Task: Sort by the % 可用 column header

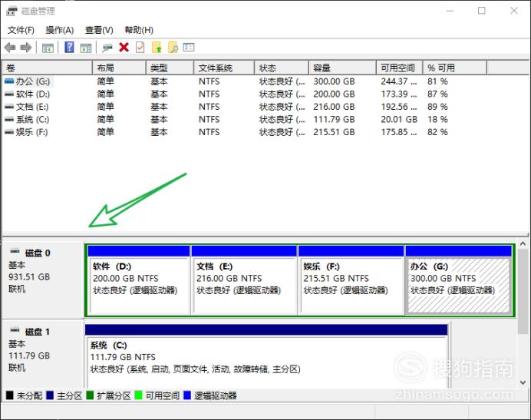Action: 455,68
